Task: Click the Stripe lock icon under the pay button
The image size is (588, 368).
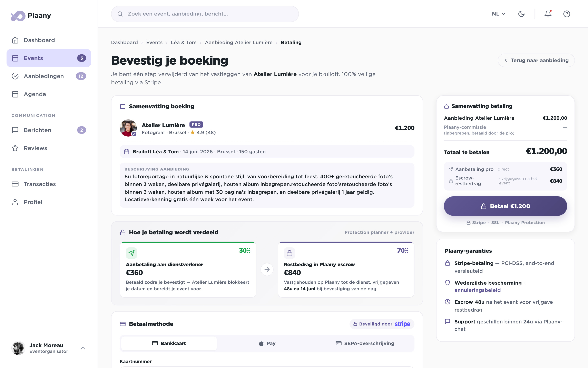Action: 468,223
